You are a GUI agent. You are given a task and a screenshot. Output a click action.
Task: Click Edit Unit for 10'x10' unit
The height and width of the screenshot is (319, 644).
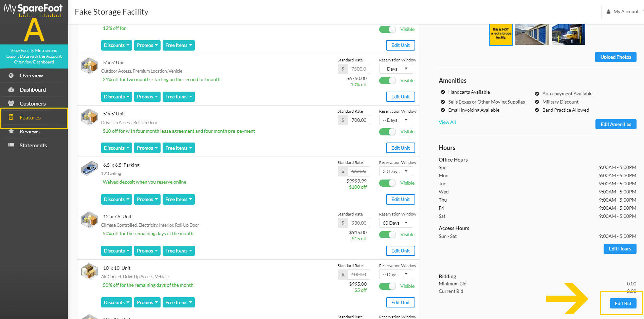401,302
